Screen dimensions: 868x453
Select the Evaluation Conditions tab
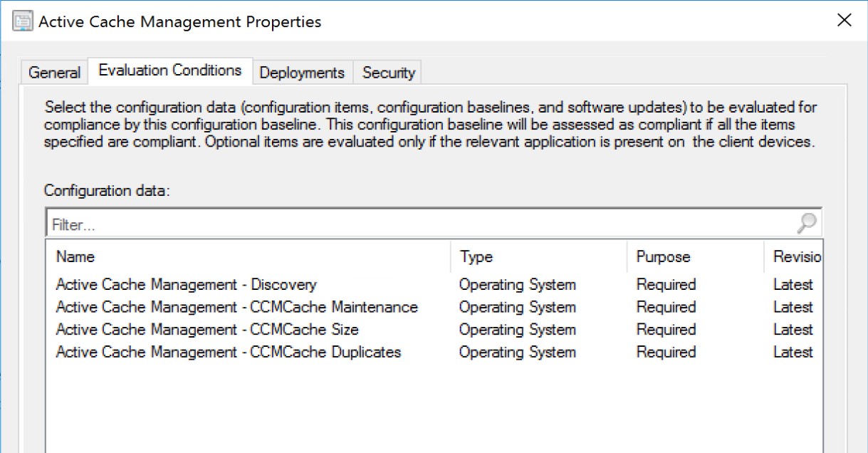point(170,71)
